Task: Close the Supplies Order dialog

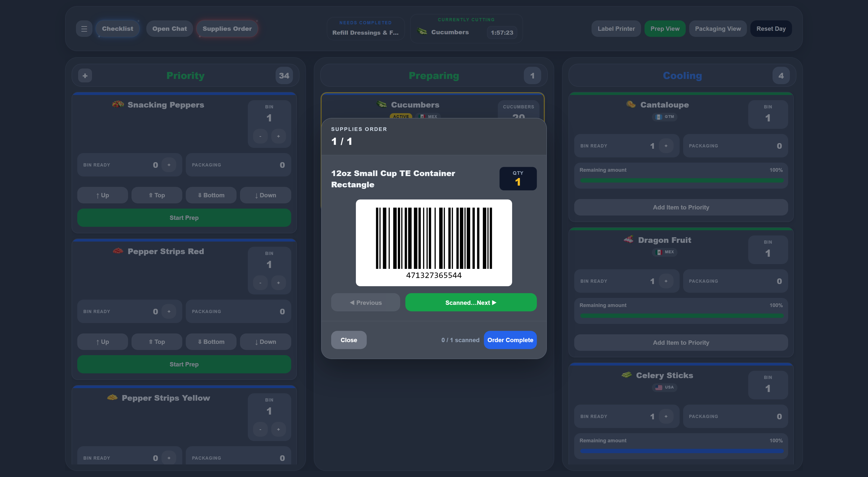Action: click(349, 340)
